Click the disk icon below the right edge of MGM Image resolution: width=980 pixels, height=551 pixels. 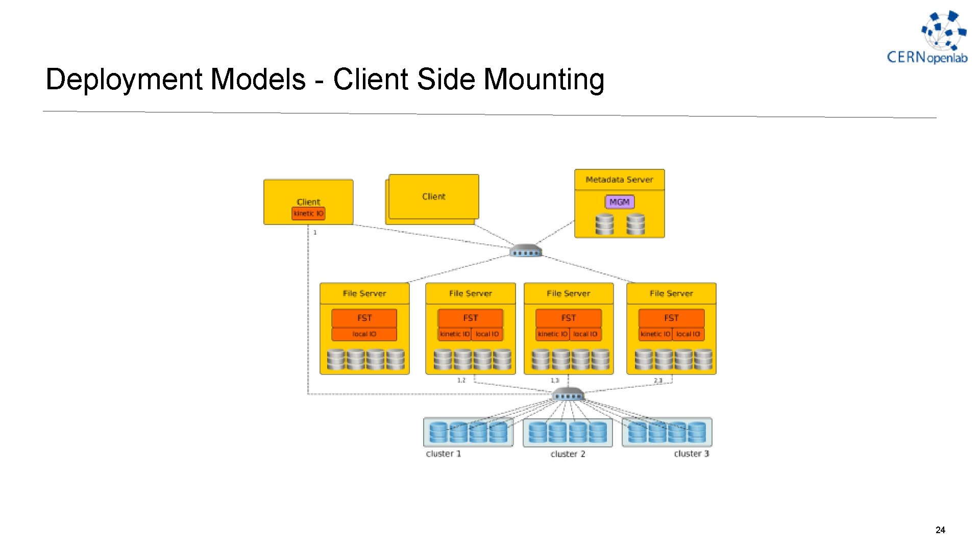[x=635, y=224]
